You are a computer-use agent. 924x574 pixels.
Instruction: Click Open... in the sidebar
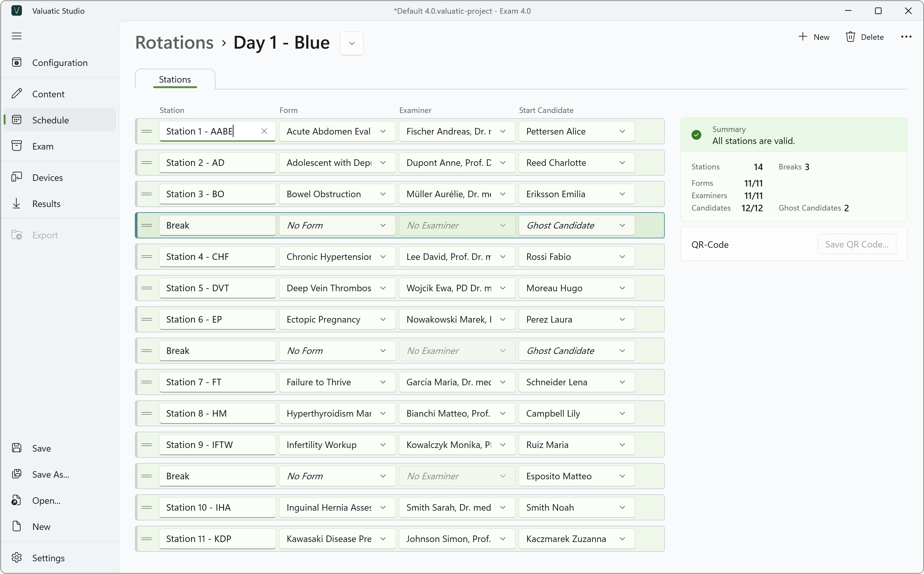tap(60, 500)
